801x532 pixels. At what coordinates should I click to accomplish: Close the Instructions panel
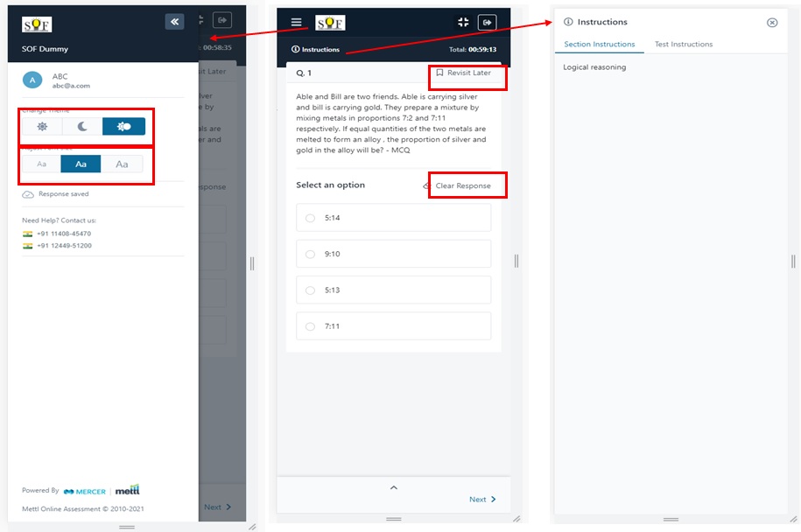[x=771, y=23]
